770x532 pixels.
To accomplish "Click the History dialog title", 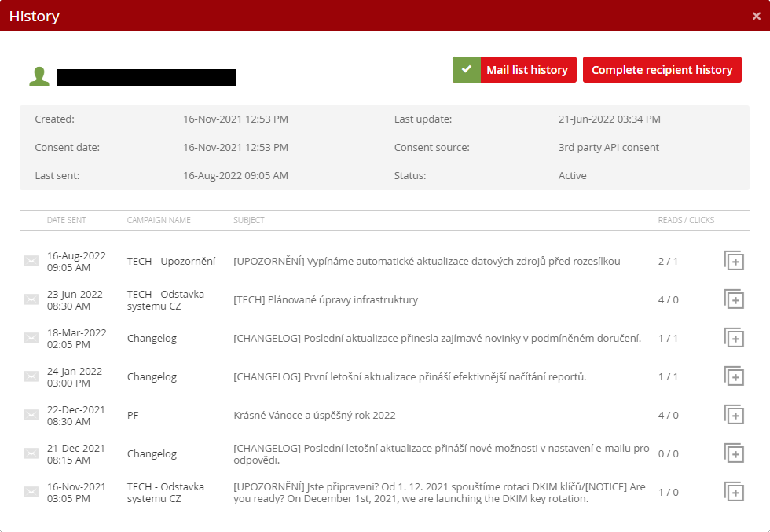I will (x=35, y=17).
